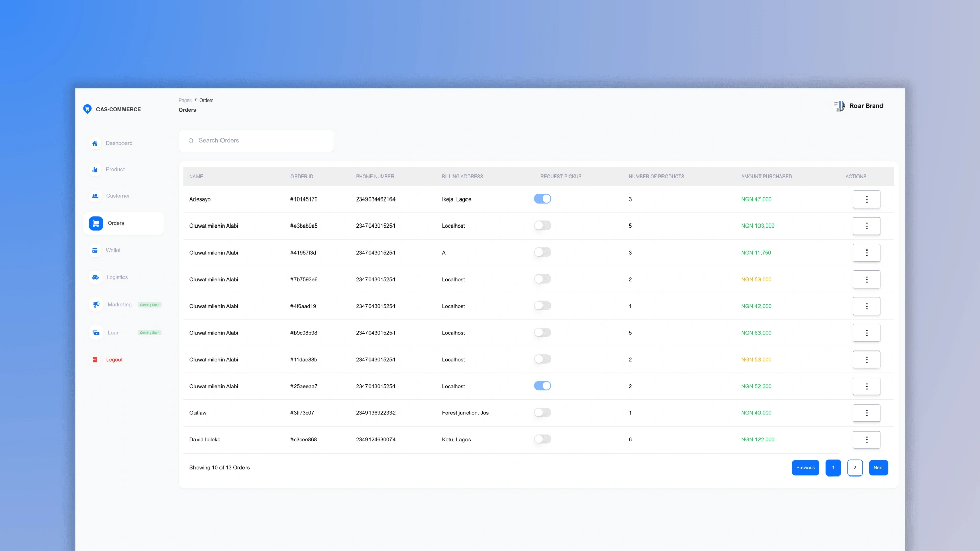Click the CAS-COMMERCE shield logo icon
This screenshot has height=551, width=980.
[x=87, y=109]
